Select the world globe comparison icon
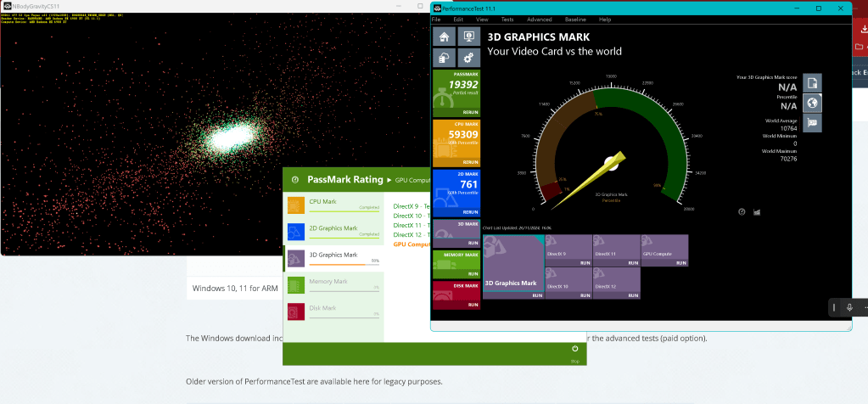 coord(812,103)
